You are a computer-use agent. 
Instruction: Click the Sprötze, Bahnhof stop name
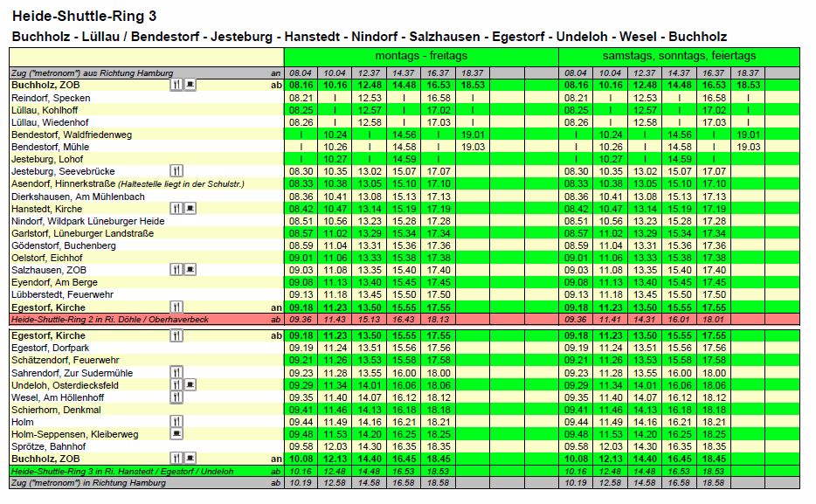(50, 446)
